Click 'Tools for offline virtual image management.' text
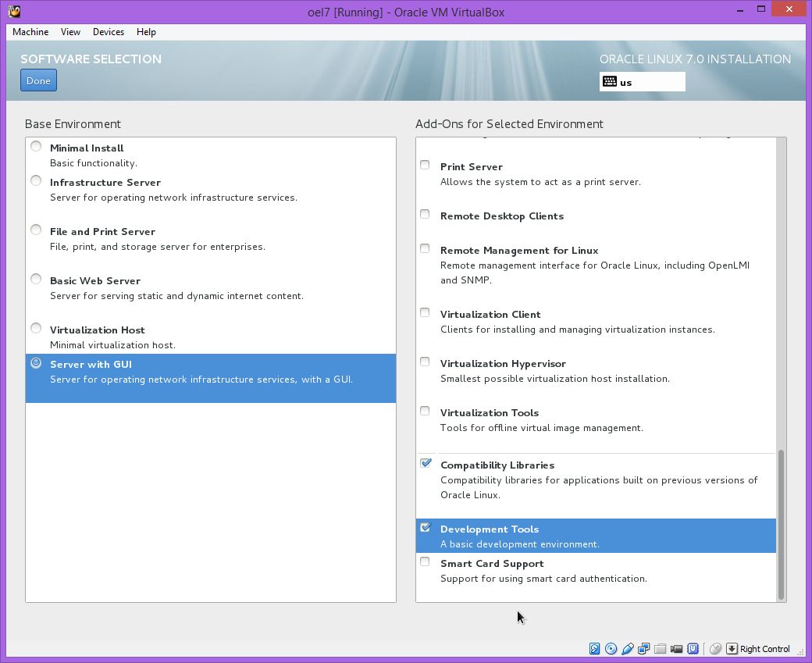This screenshot has height=663, width=812. (x=542, y=428)
